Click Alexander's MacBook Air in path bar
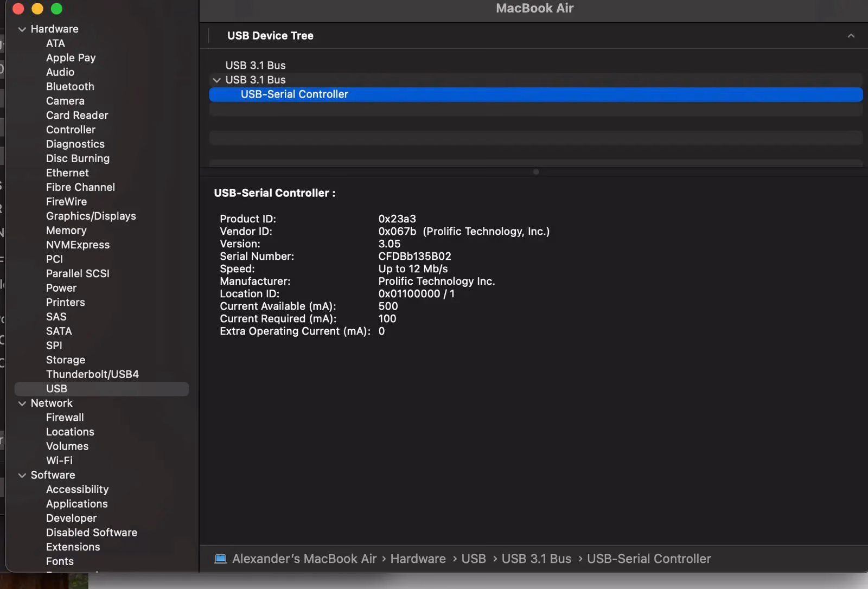 click(304, 559)
